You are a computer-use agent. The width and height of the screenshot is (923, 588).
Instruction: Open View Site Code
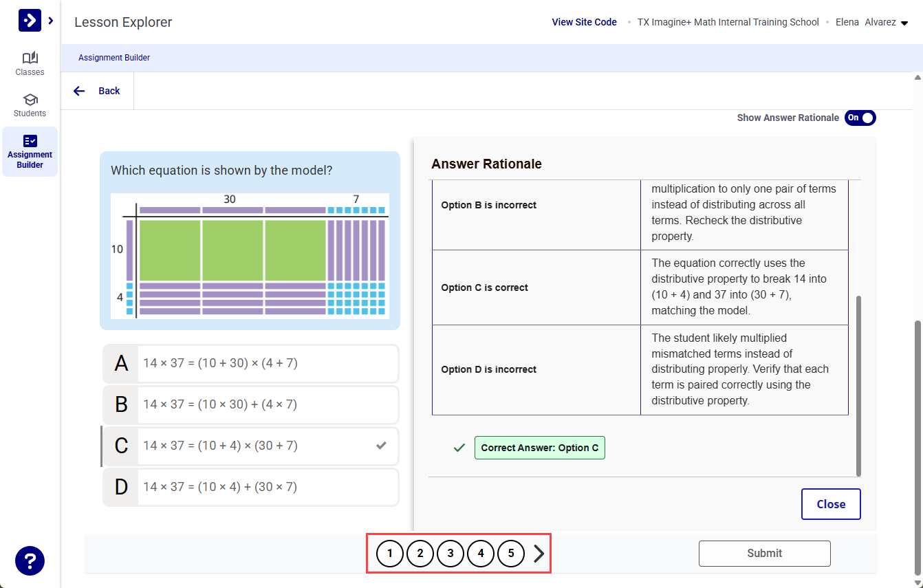pos(584,21)
